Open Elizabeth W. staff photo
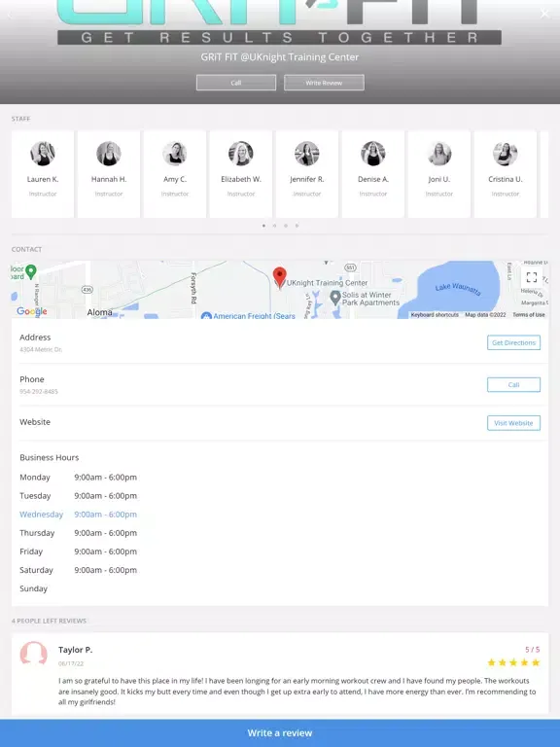This screenshot has width=560, height=747. [241, 154]
